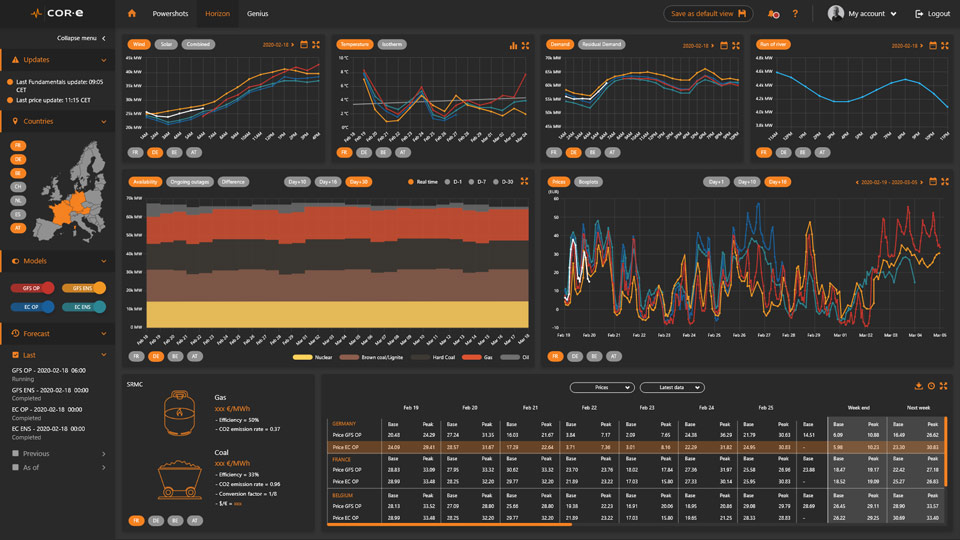960x540 pixels.
Task: Go to the Home icon in navbar
Action: (x=132, y=14)
